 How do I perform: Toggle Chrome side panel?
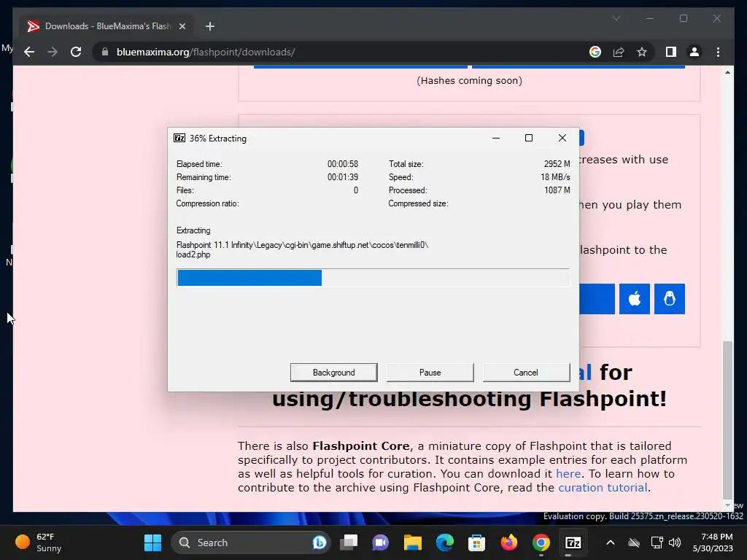point(671,52)
